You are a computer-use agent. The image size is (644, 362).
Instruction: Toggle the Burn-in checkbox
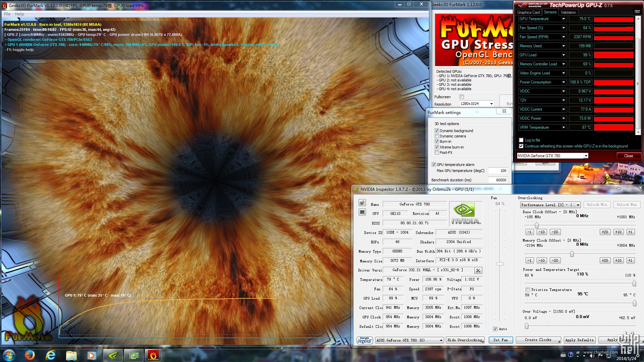(437, 141)
